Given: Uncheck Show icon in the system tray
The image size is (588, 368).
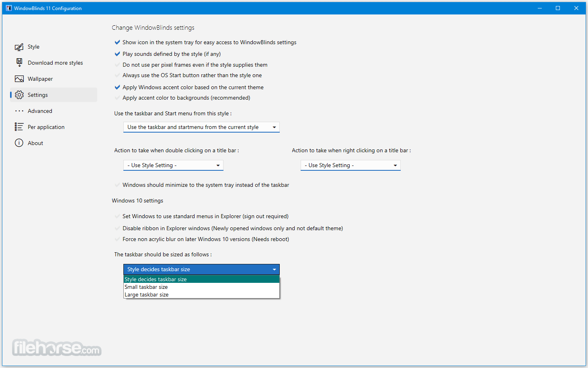Looking at the screenshot, I should tap(117, 42).
